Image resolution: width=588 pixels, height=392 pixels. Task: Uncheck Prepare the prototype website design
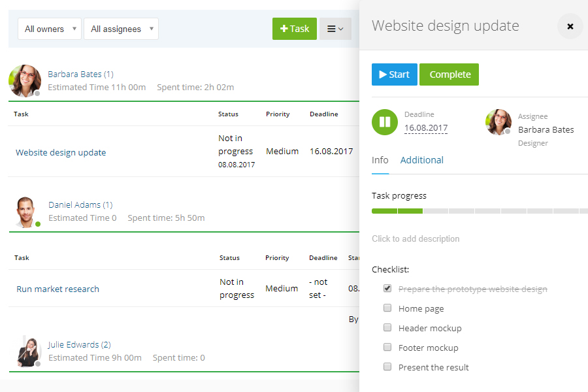click(x=387, y=288)
